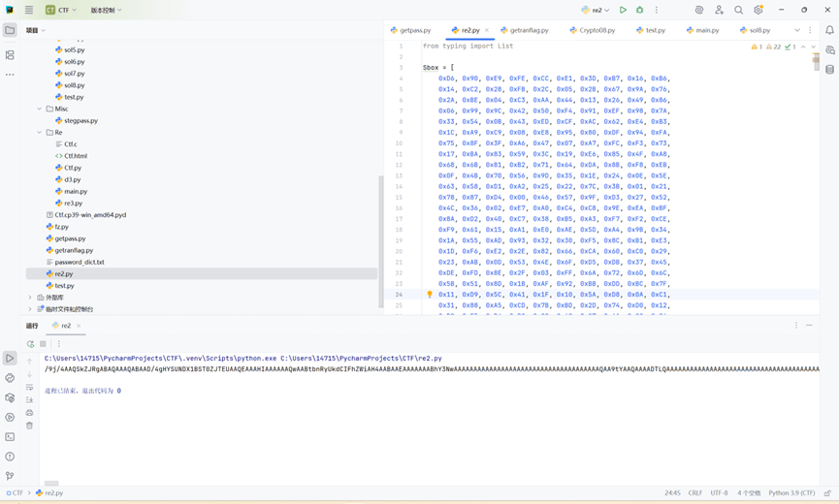Open the Database tool window
The width and height of the screenshot is (839, 504).
[x=829, y=69]
